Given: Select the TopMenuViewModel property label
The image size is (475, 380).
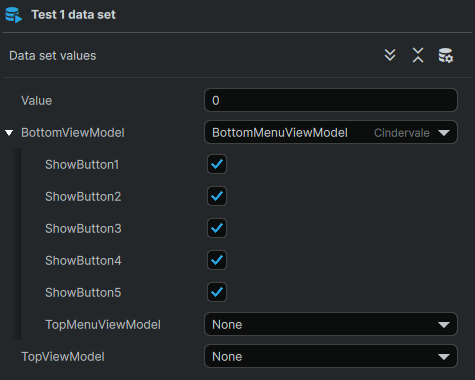Looking at the screenshot, I should (103, 325).
